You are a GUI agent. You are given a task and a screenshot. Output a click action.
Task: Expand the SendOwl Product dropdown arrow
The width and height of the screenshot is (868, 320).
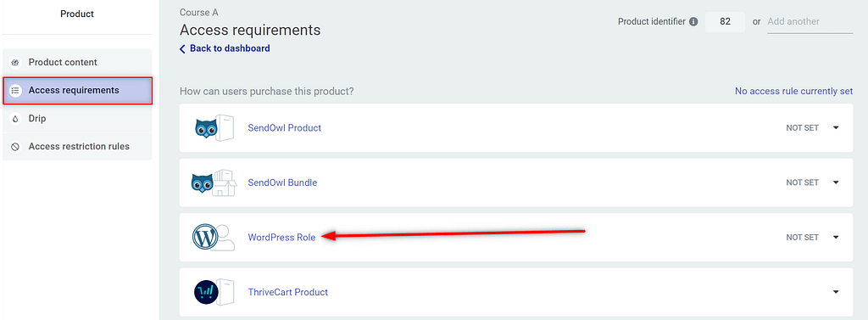click(836, 127)
